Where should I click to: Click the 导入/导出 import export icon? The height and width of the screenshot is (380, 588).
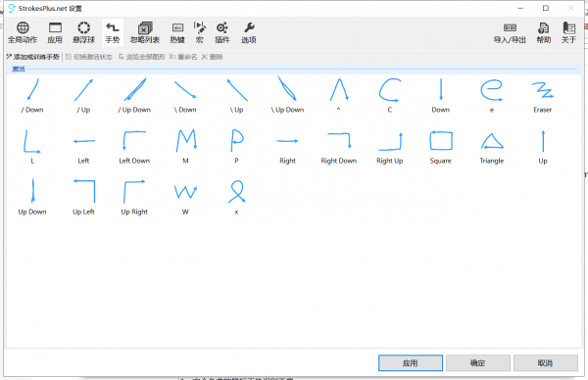tap(510, 32)
